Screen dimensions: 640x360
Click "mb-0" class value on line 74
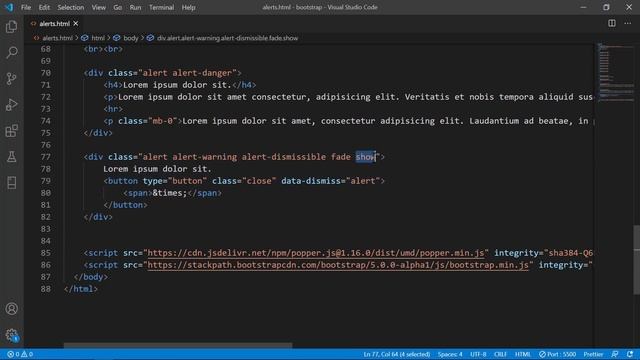pos(162,121)
